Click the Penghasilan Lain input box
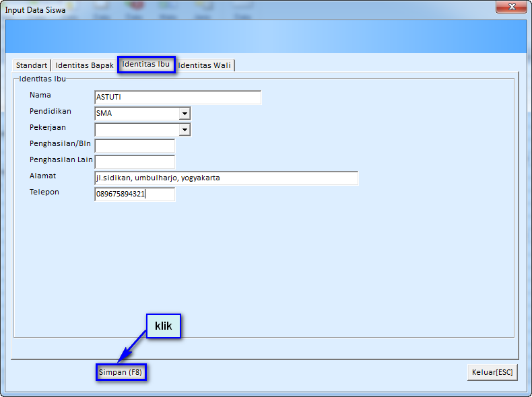 tap(135, 162)
